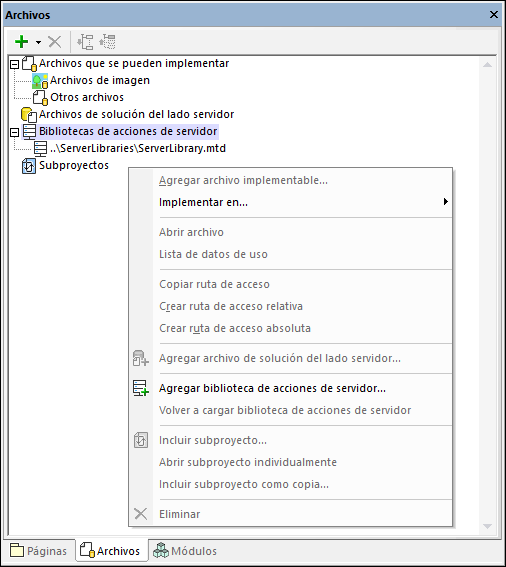The height and width of the screenshot is (567, 506).
Task: Select the Archivos de imagen icon
Action: click(40, 81)
